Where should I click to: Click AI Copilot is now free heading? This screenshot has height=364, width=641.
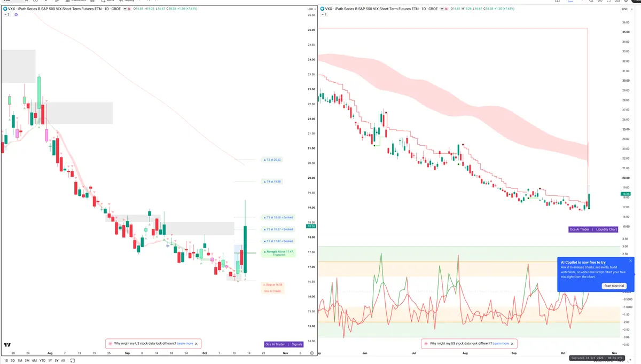583,262
